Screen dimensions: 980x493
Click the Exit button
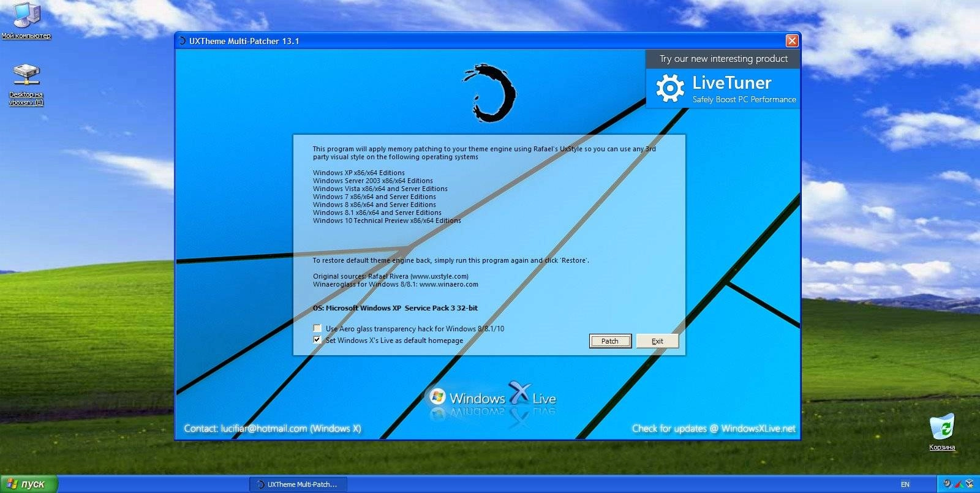click(x=657, y=341)
